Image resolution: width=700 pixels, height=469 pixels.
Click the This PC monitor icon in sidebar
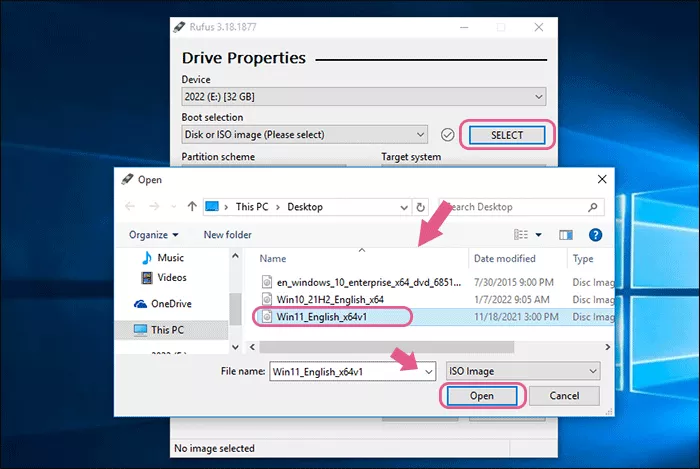point(140,330)
